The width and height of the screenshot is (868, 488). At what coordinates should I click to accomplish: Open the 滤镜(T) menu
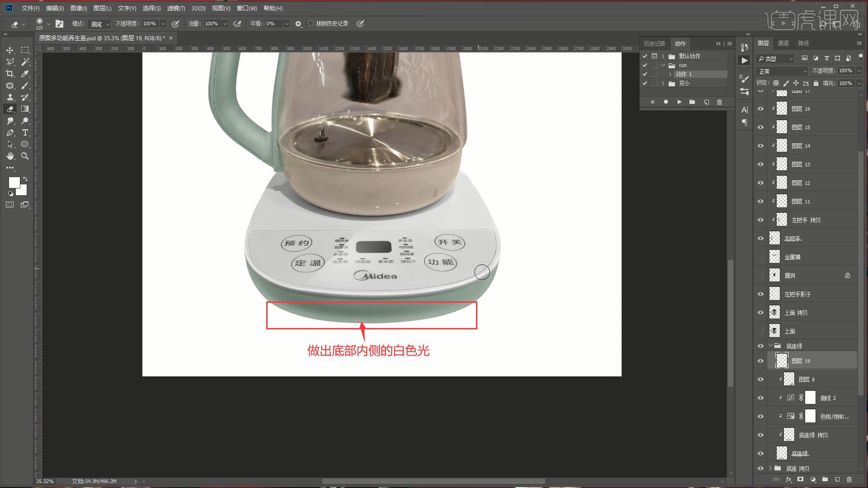point(175,8)
